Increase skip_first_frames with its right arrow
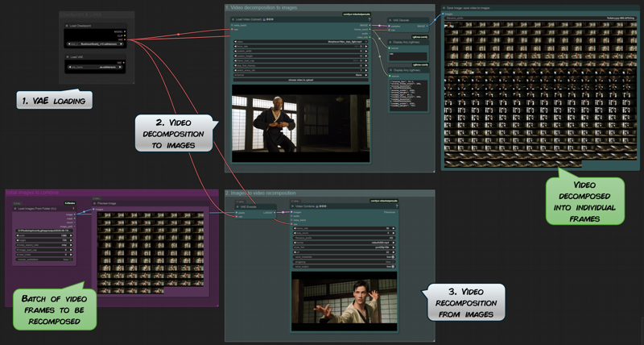644x345 pixels. [366, 65]
